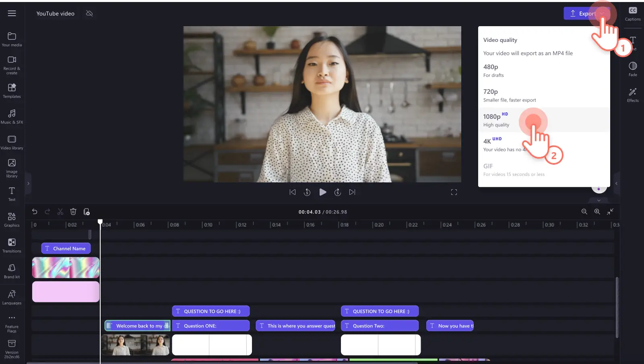Duplicate the selected clip
Viewport: 644px width, 364px height.
pyautogui.click(x=87, y=211)
